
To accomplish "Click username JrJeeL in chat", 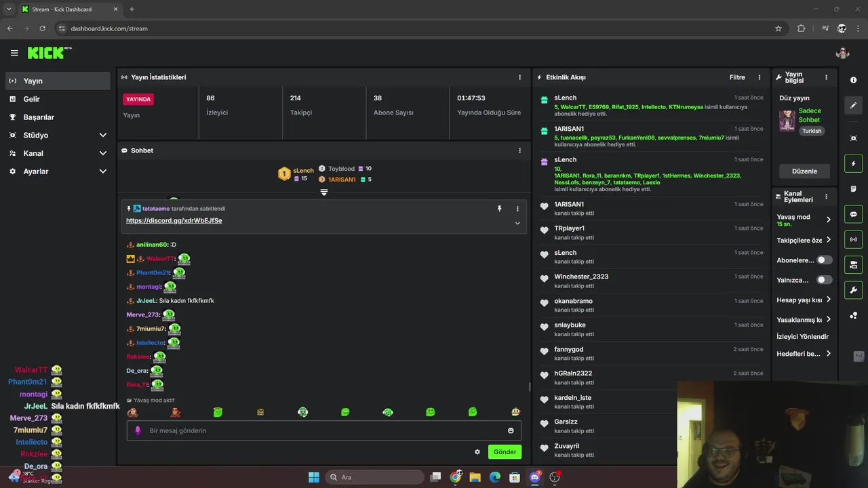I will (x=146, y=301).
